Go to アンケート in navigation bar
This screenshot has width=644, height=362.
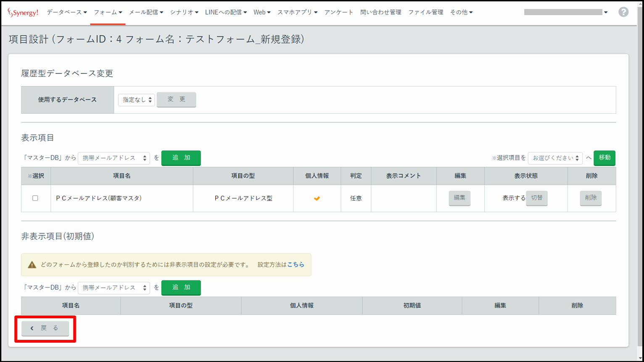pos(338,13)
